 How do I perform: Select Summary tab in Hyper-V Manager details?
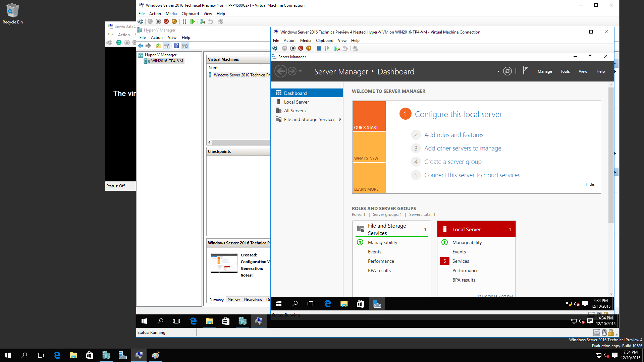click(x=216, y=300)
